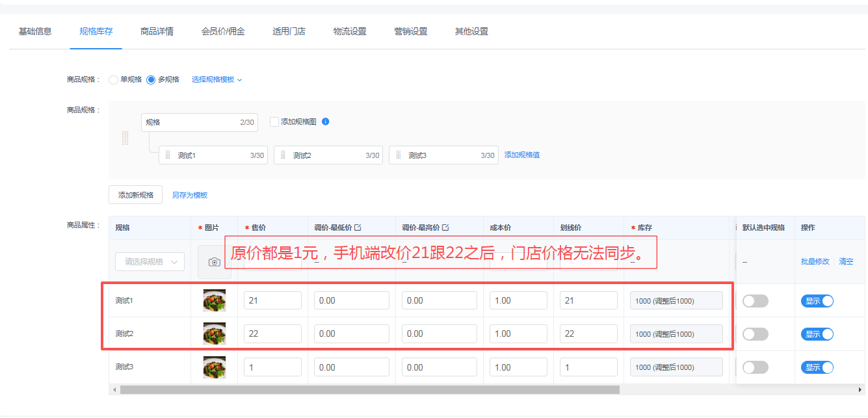Click the camera icon for batch image upload
868x418 pixels.
point(214,262)
